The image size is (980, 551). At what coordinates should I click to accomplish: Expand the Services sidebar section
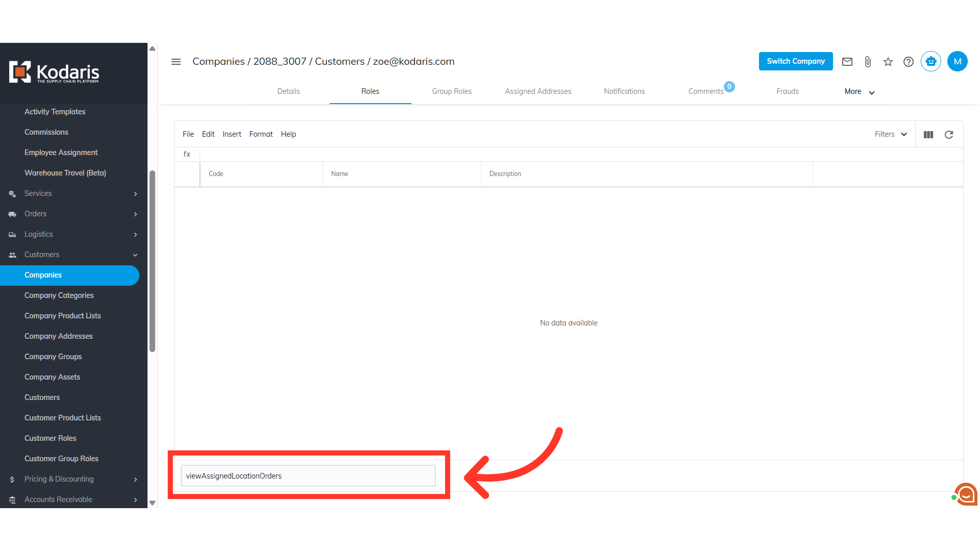pos(73,193)
